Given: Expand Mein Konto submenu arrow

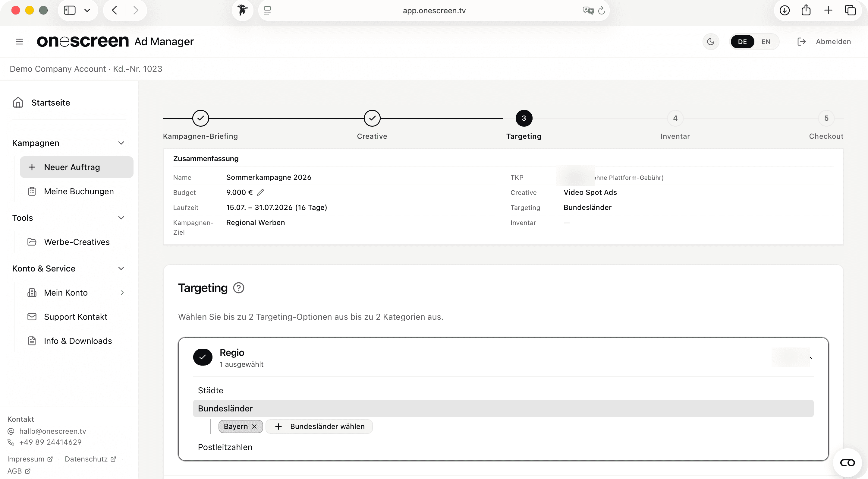Looking at the screenshot, I should pyautogui.click(x=122, y=293).
